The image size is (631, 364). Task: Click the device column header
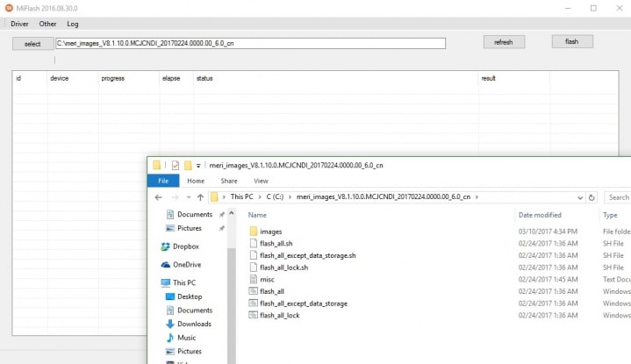click(59, 78)
